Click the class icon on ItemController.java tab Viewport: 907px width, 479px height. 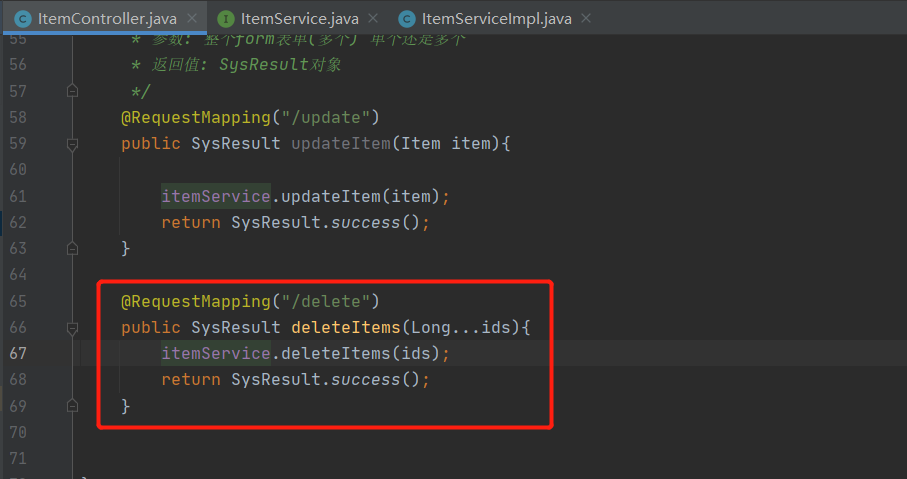click(23, 19)
